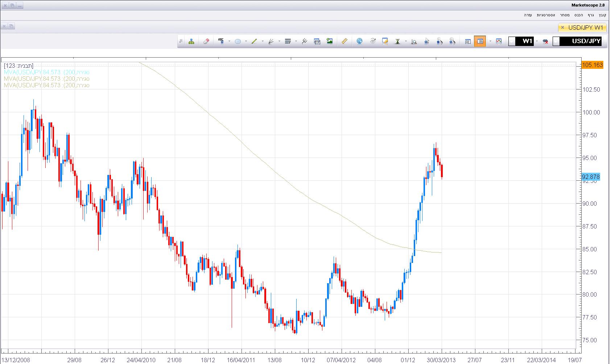Expand the vertical scale tool dropdown

pos(406,41)
